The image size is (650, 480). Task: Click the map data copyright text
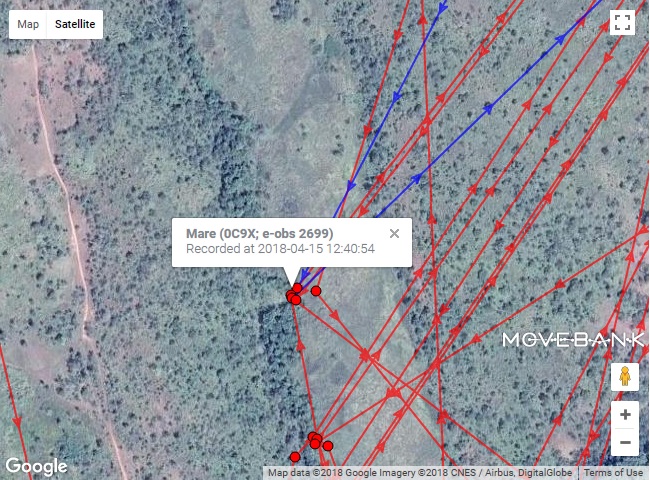tap(420, 473)
